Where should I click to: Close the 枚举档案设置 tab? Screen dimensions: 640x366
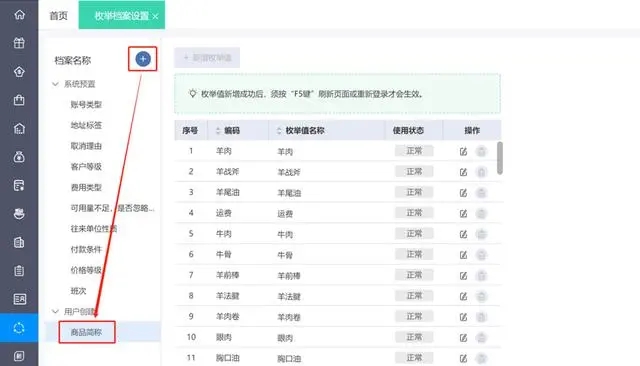[156, 17]
